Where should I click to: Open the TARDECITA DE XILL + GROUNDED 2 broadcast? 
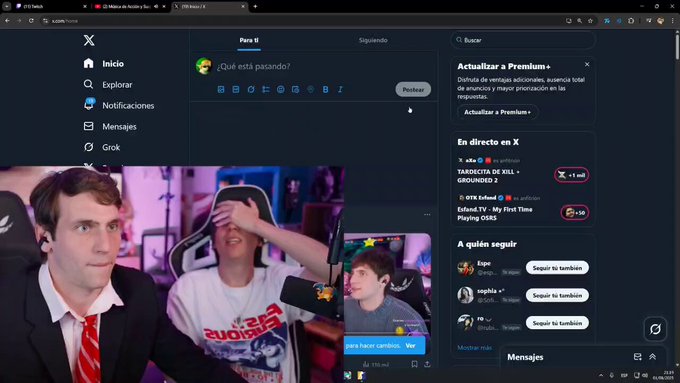(x=488, y=176)
